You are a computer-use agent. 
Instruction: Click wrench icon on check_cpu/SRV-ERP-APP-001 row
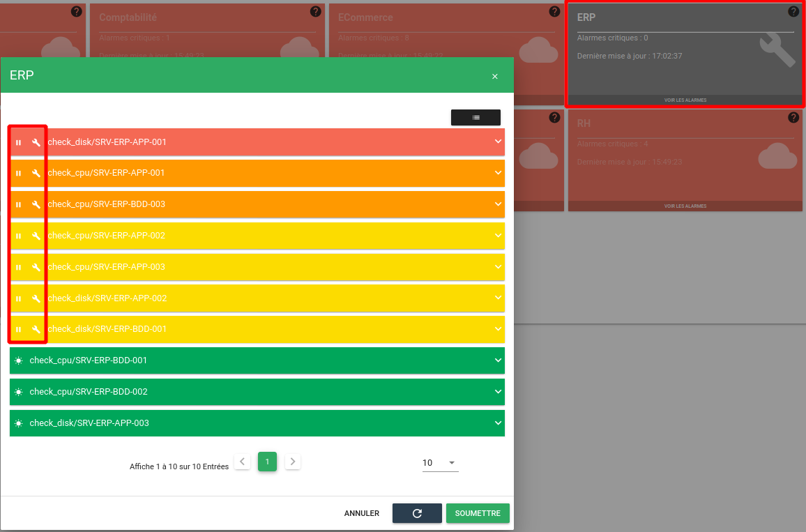[36, 174]
